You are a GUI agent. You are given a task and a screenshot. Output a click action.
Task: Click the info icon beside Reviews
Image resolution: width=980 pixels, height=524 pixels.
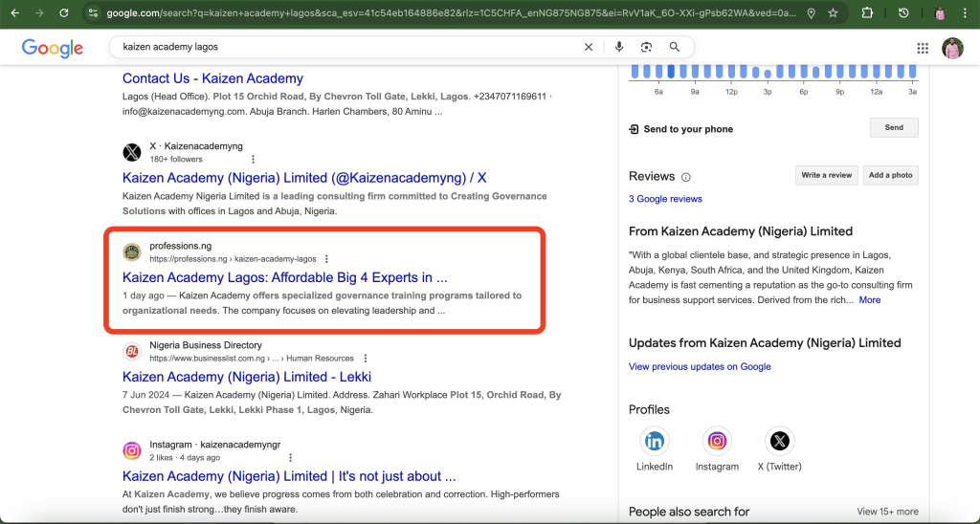pyautogui.click(x=685, y=177)
